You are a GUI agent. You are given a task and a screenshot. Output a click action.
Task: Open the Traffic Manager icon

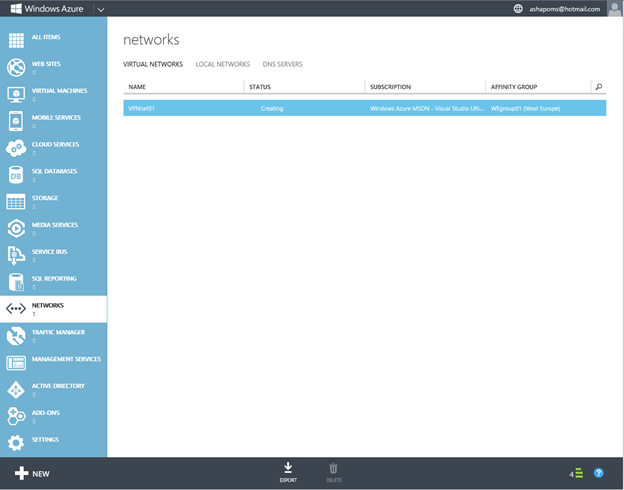tap(16, 336)
